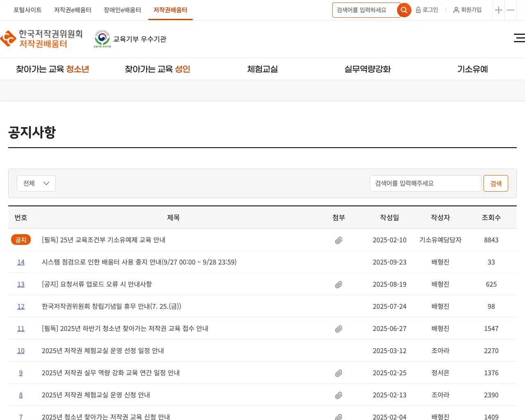Screen dimensions: 525x420
Task: Switch to the 저작권e배움터 tab
Action: (x=73, y=10)
